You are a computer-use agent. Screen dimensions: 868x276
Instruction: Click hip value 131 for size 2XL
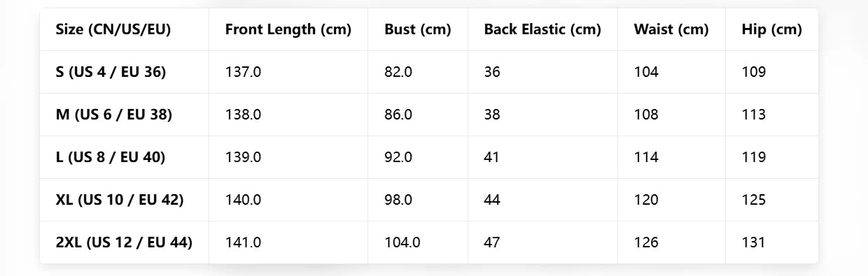754,242
